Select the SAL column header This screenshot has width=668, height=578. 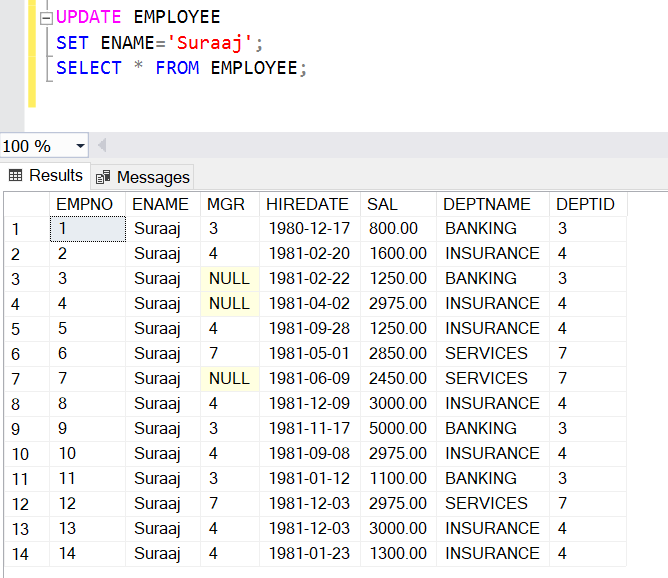pyautogui.click(x=398, y=204)
